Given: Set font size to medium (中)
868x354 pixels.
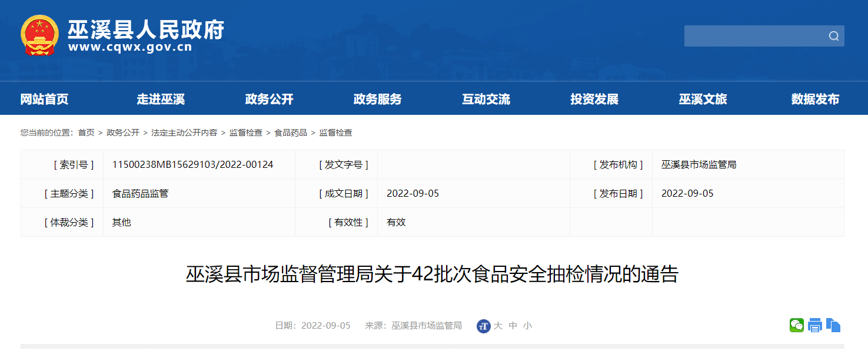Looking at the screenshot, I should point(513,326).
